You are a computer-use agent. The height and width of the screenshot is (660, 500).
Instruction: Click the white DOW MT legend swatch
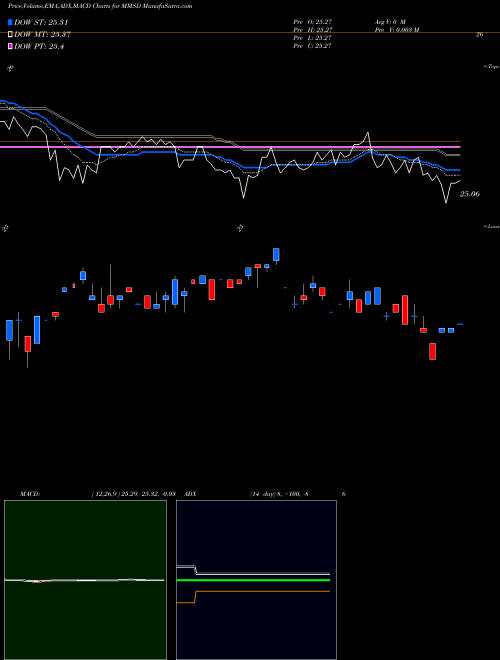click(x=10, y=35)
